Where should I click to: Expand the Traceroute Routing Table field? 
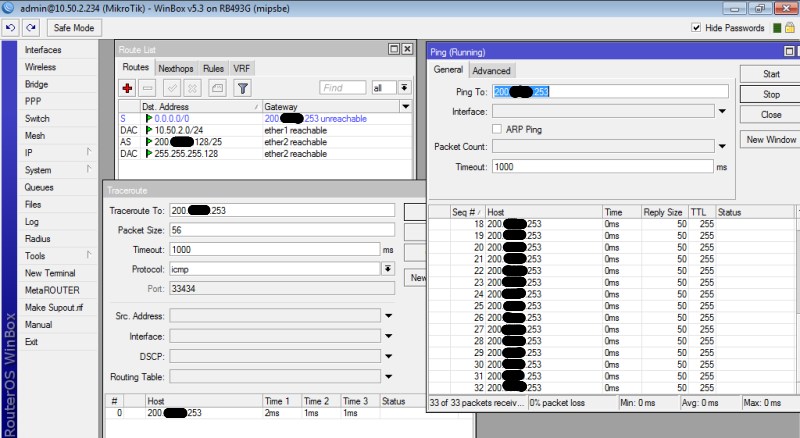coord(389,377)
